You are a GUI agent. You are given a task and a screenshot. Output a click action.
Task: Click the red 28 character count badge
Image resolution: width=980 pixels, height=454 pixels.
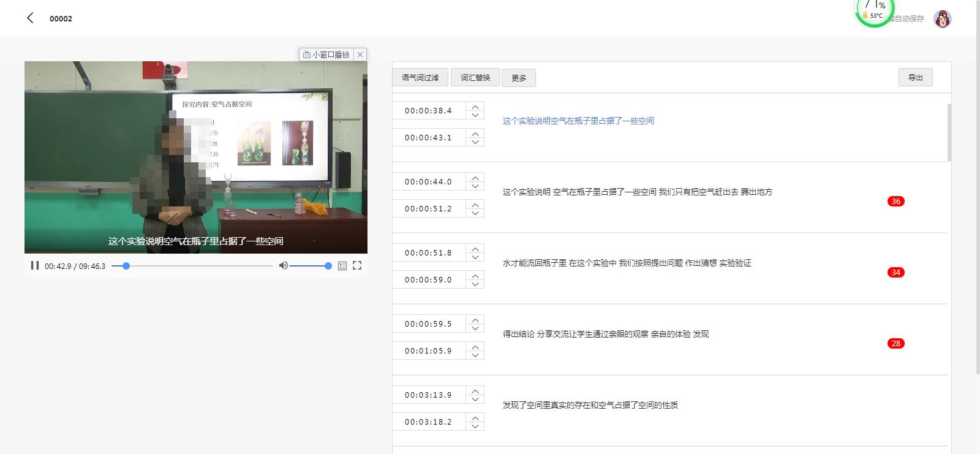(895, 343)
